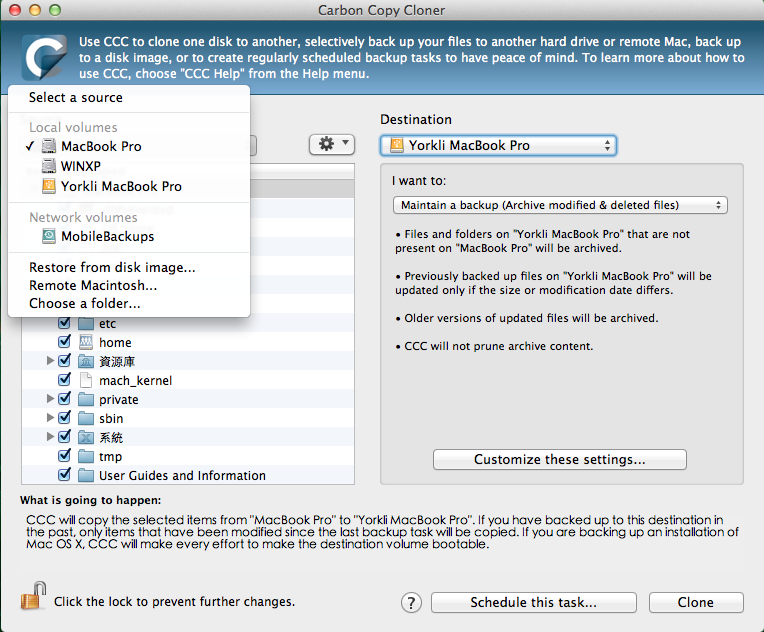764x632 pixels.
Task: Select WINXP as source volume
Action: click(x=129, y=166)
